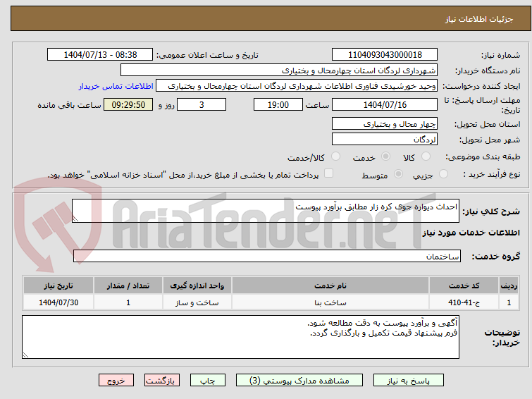
Task: Click unit cell ساخت و ساز
Action: point(197,302)
